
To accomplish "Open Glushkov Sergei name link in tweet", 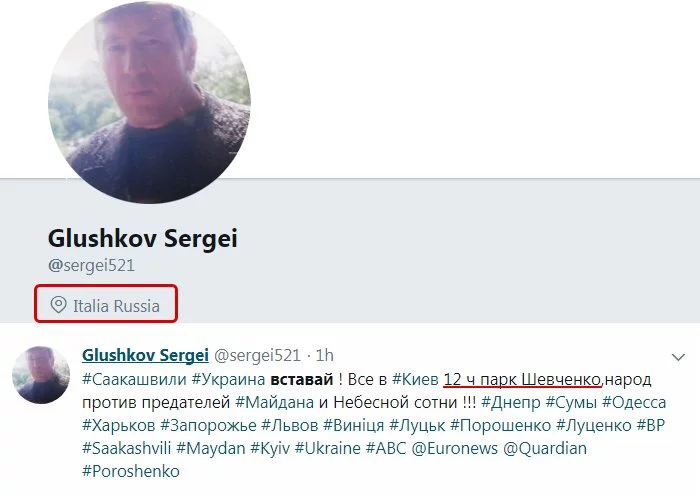I will pos(145,355).
